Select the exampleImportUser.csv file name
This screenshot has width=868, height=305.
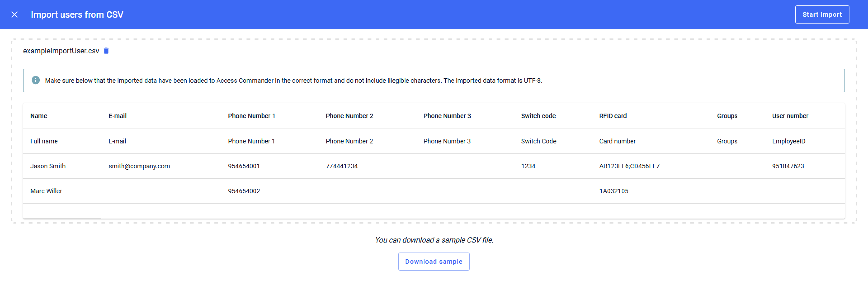[x=61, y=51]
